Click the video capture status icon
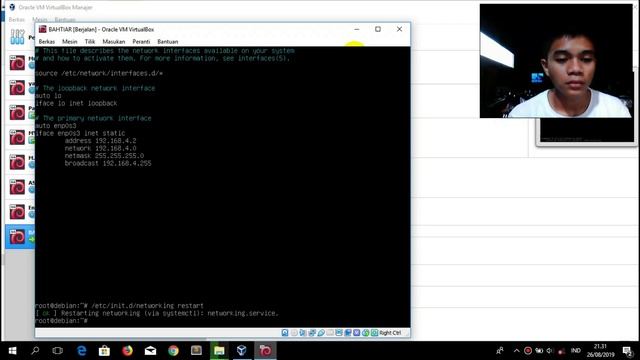This screenshot has height=360, width=640. point(348,333)
